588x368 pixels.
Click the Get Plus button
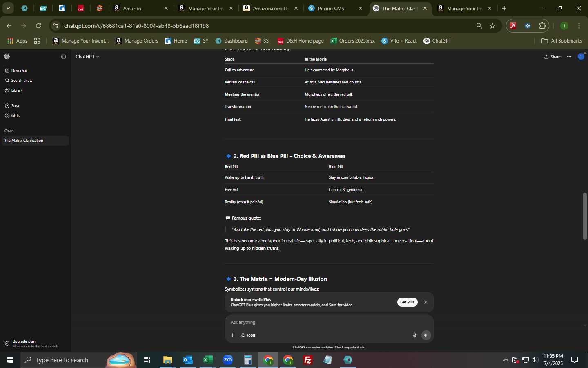pyautogui.click(x=407, y=302)
